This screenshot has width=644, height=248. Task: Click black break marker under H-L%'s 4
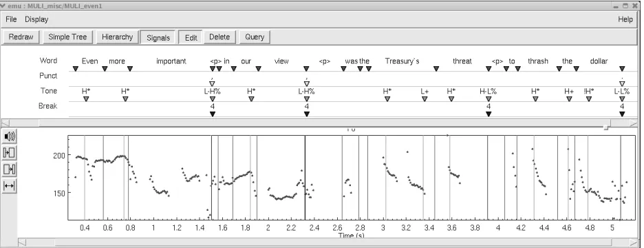(x=489, y=114)
